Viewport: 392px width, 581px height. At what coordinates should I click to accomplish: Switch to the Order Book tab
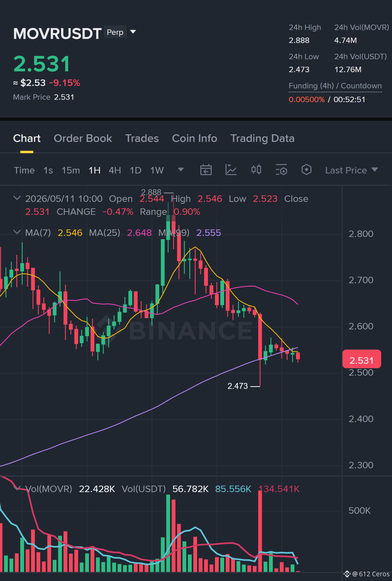click(x=83, y=138)
